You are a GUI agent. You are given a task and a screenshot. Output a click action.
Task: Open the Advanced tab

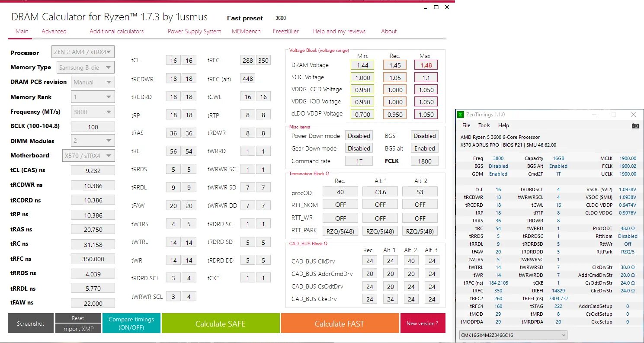[54, 31]
